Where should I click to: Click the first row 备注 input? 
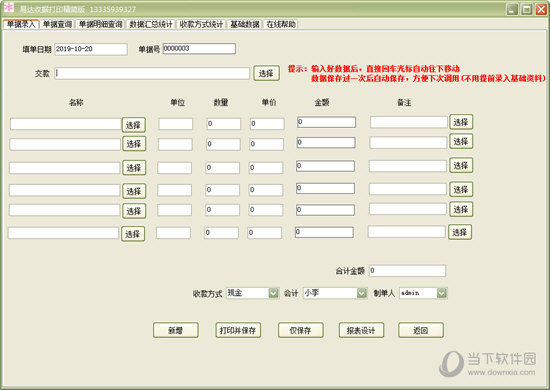pos(409,122)
